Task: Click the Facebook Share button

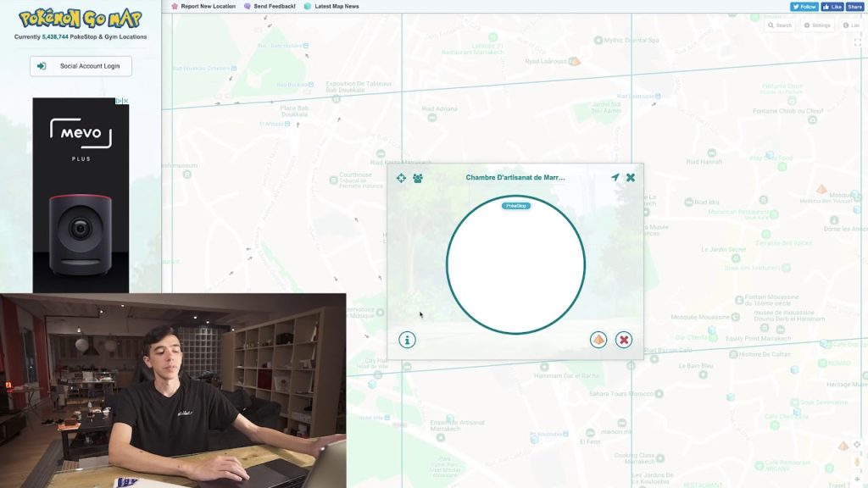Action: pos(854,6)
